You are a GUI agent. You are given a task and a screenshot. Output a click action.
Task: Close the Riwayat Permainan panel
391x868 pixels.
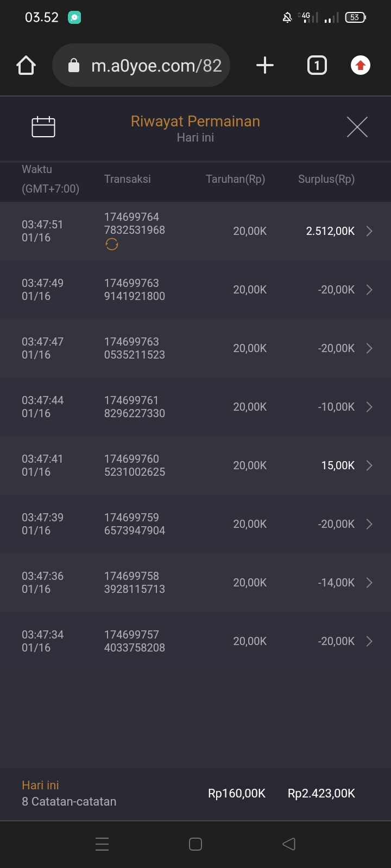[357, 127]
